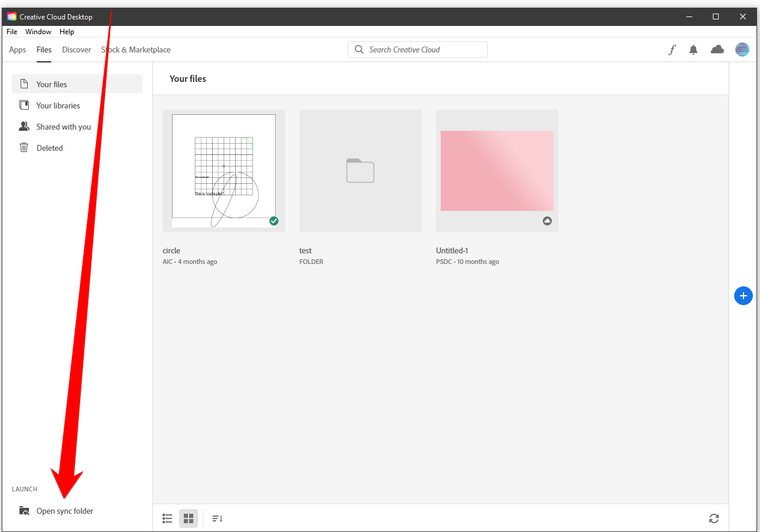Open the File menu
The height and width of the screenshot is (532, 760).
[x=11, y=31]
